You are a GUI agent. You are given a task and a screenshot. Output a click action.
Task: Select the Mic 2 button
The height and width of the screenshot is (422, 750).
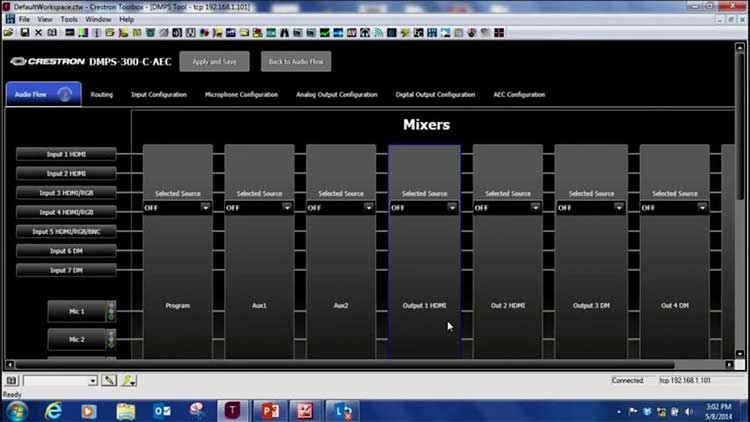[77, 340]
